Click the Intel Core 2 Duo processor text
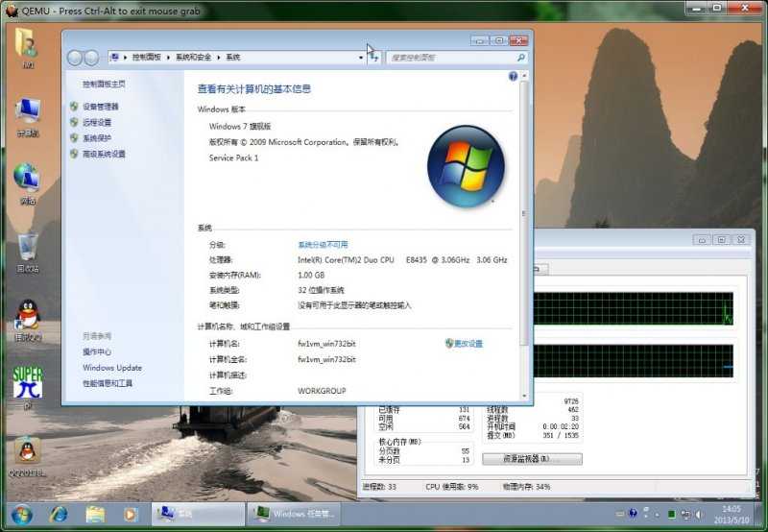The image size is (768, 532). click(402, 259)
